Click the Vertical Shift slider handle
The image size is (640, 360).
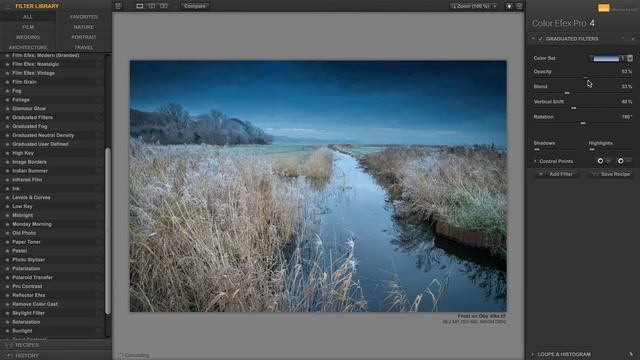click(573, 108)
